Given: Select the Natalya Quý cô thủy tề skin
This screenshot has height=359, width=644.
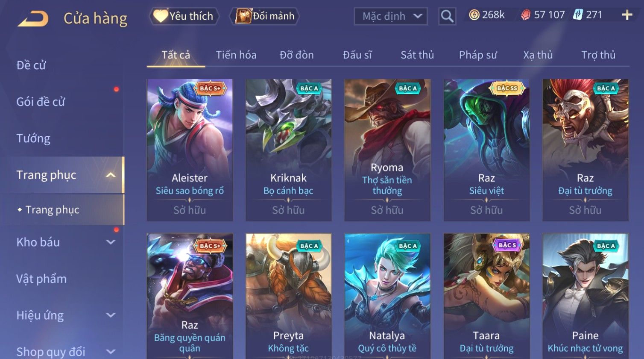Looking at the screenshot, I should (x=387, y=296).
